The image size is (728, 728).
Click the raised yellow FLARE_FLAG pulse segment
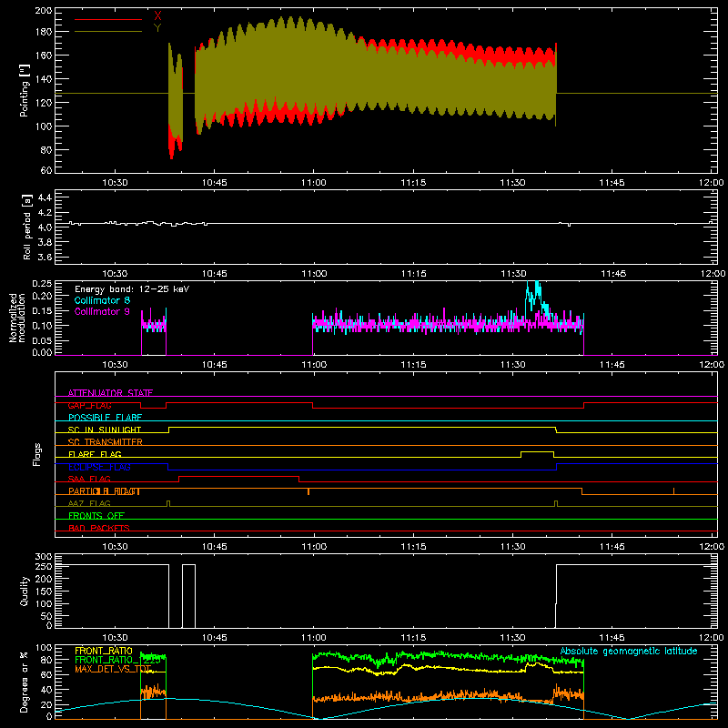pyautogui.click(x=537, y=451)
